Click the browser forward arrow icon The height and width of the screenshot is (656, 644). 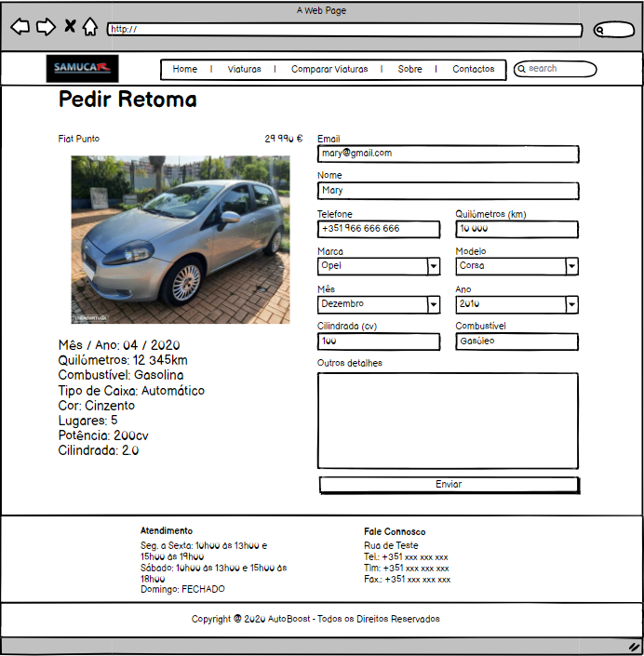tap(46, 27)
